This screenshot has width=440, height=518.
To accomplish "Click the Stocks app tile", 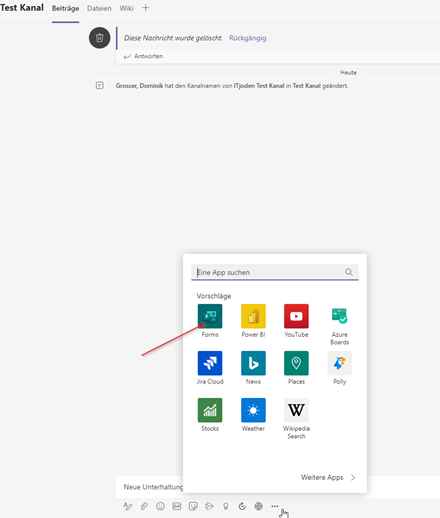I will pyautogui.click(x=210, y=410).
